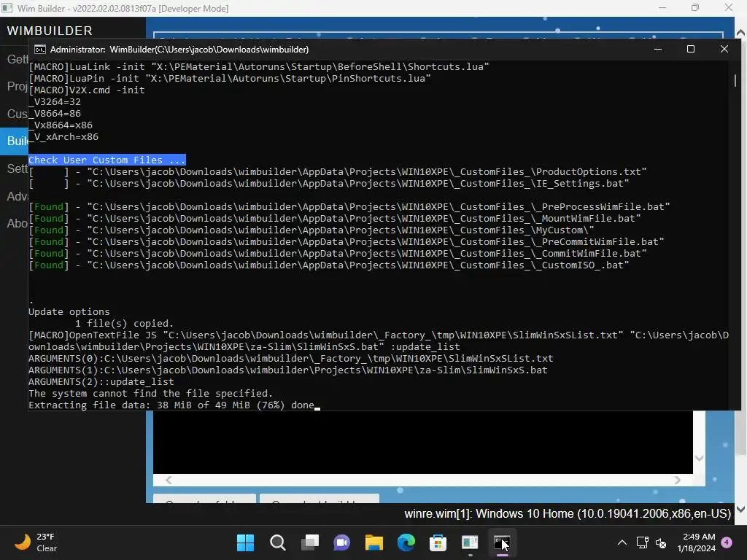Viewport: 747px width, 560px height.
Task: Launch Microsoft Edge from taskbar
Action: pyautogui.click(x=406, y=542)
